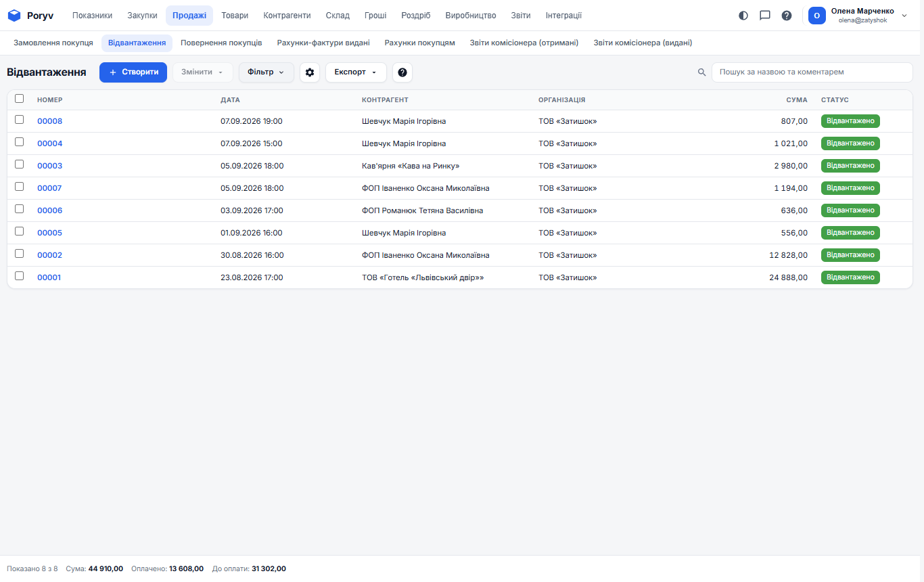Click the amount 24 888,00
Image resolution: width=924 pixels, height=582 pixels.
pos(788,277)
